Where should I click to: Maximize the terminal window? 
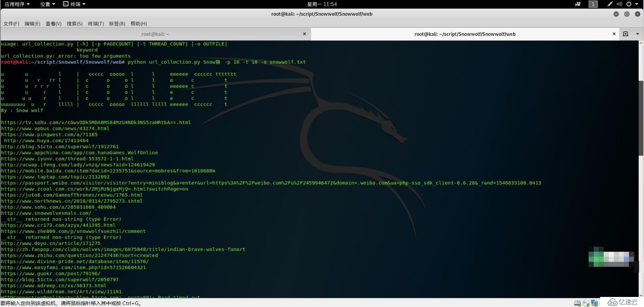coord(627,14)
